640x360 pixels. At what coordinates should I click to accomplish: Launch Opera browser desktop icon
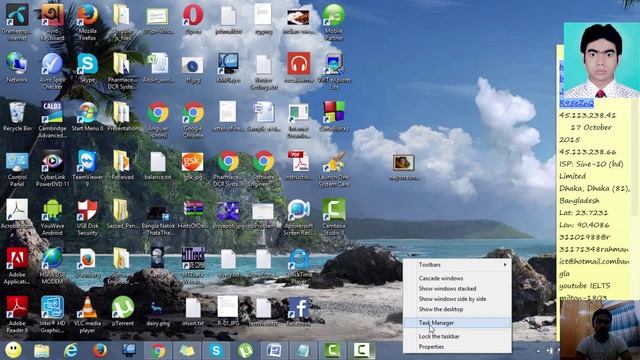tap(193, 19)
